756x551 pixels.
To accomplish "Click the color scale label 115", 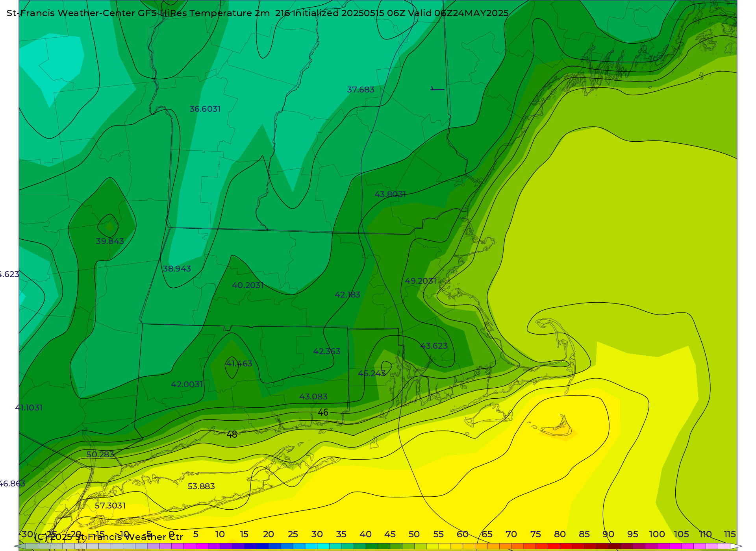I will point(730,534).
